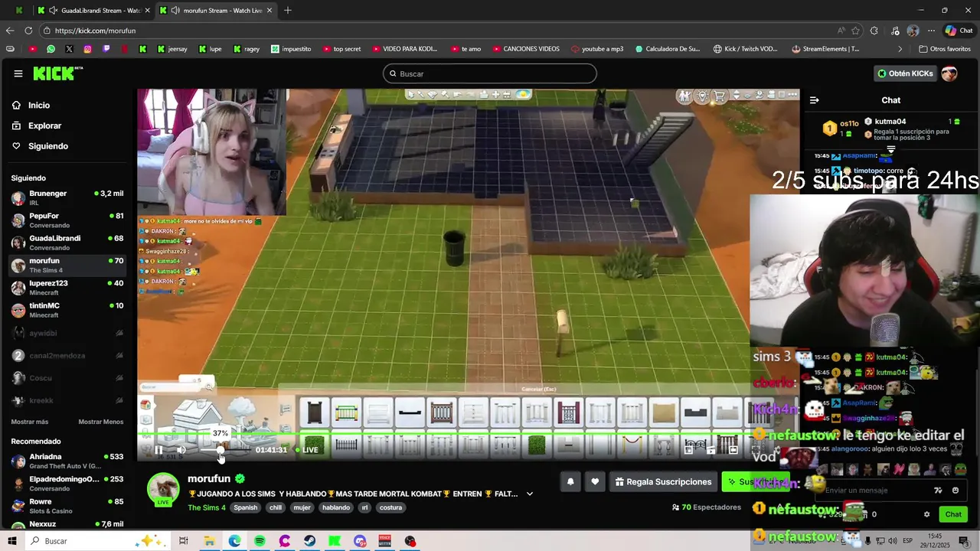The image size is (980, 551).
Task: Open GuadaLibrandi channel in following list
Action: click(67, 243)
